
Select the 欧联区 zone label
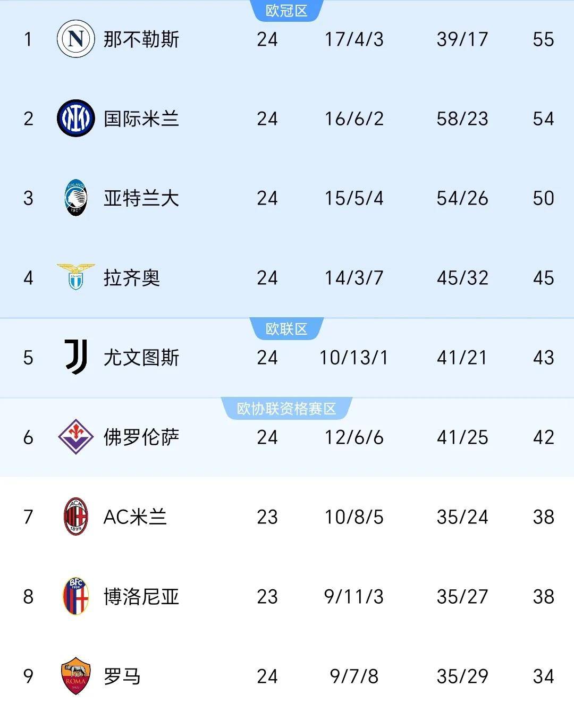[x=286, y=329]
